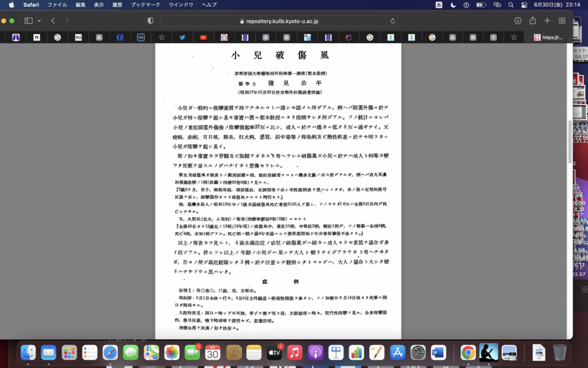Open the Apple menu
The height and width of the screenshot is (368, 588).
(11, 5)
